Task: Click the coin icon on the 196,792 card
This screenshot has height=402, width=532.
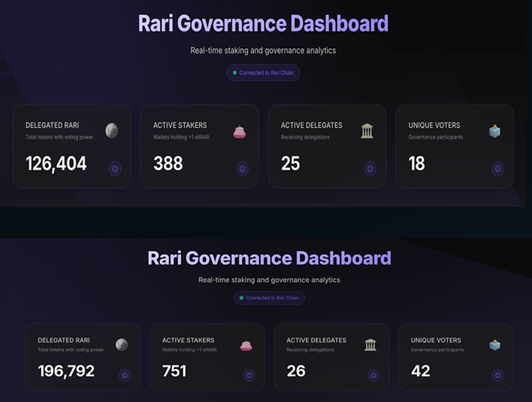Action: [x=121, y=345]
